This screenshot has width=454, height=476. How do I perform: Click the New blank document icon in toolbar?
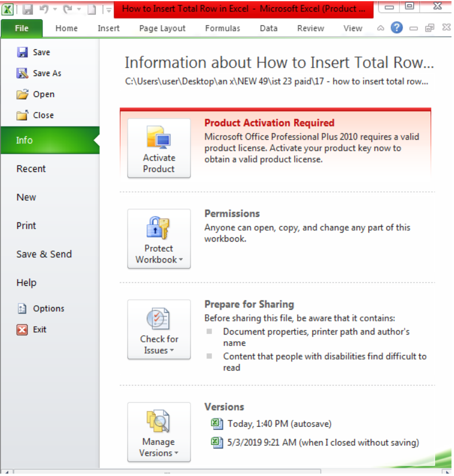click(92, 10)
